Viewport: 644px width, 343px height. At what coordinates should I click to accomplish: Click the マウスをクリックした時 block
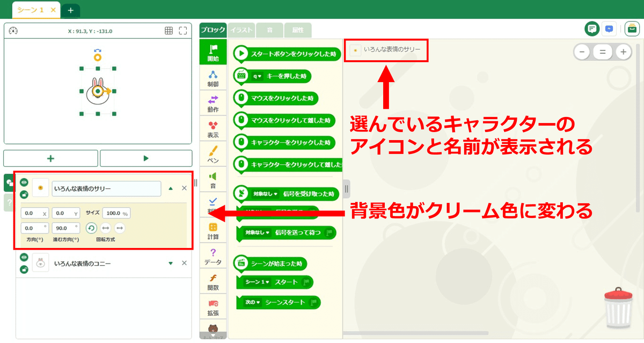pyautogui.click(x=276, y=98)
